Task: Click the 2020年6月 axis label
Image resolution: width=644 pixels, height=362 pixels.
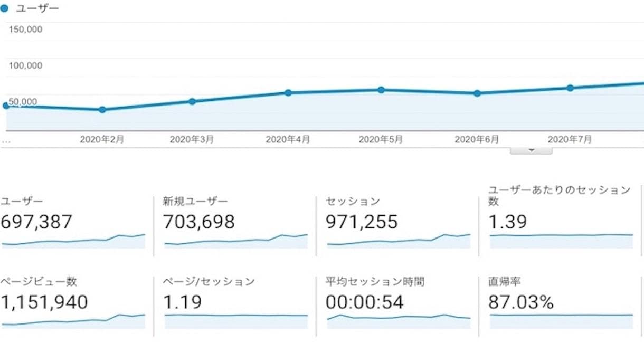Action: tap(477, 140)
